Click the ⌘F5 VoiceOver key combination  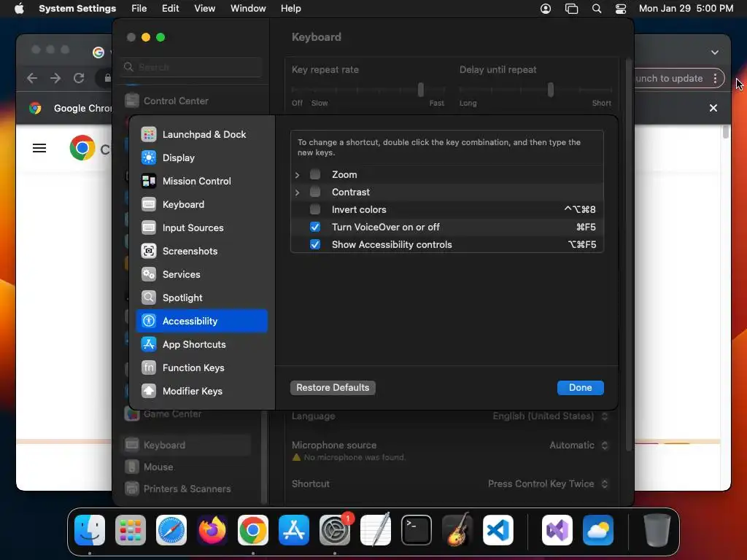point(586,227)
